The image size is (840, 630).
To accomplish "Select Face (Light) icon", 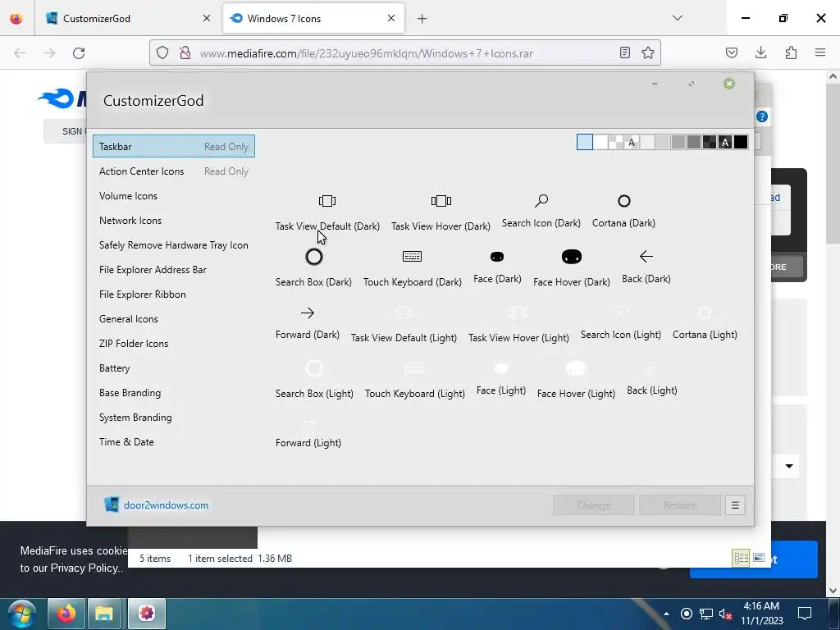I will pyautogui.click(x=501, y=368).
